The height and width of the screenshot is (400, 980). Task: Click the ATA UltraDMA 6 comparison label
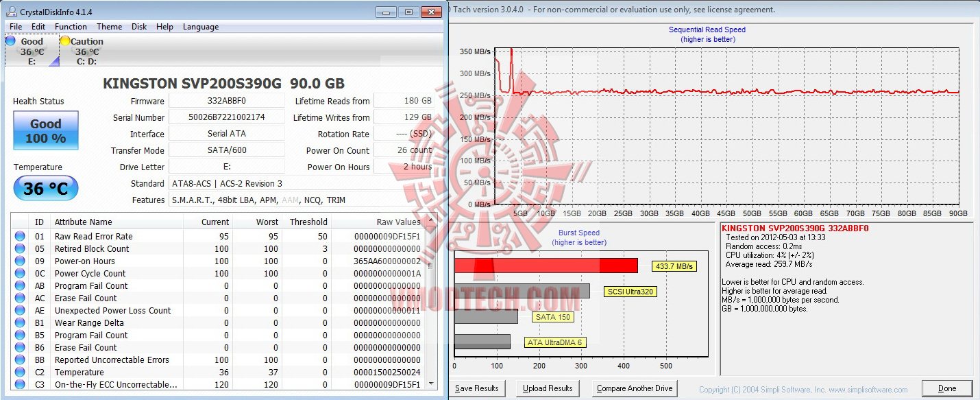tap(554, 342)
